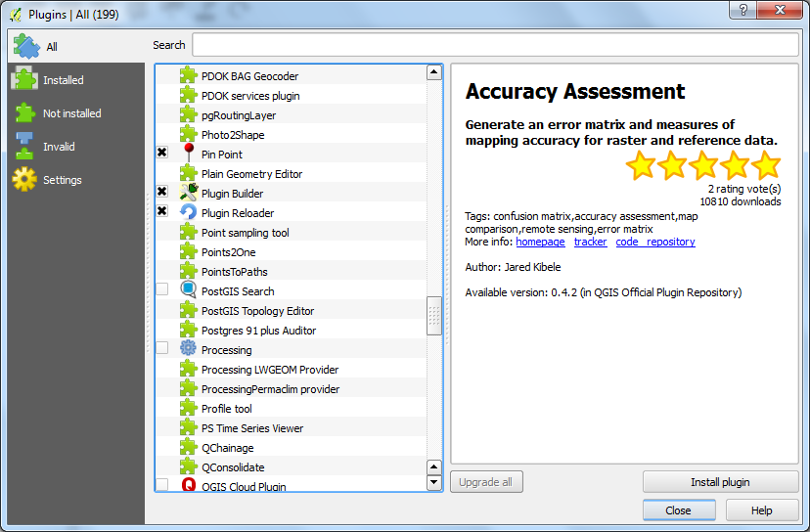This screenshot has height=532, width=810.
Task: Click the PS Time Series Viewer icon
Action: pyautogui.click(x=189, y=427)
